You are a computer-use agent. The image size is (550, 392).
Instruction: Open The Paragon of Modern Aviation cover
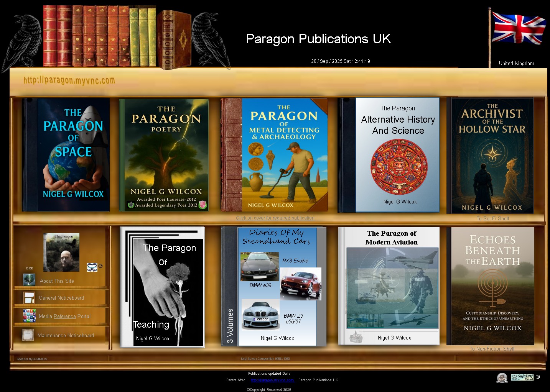389,286
